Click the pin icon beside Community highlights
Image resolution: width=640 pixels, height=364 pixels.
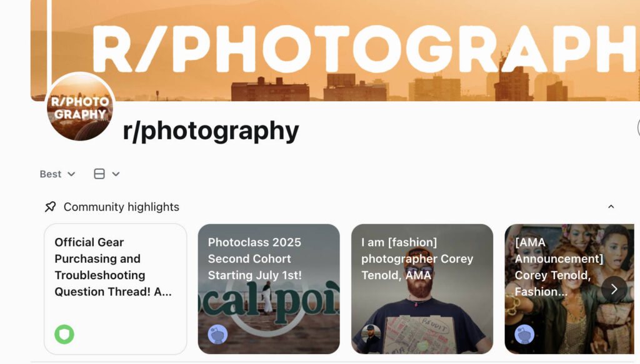coord(50,207)
